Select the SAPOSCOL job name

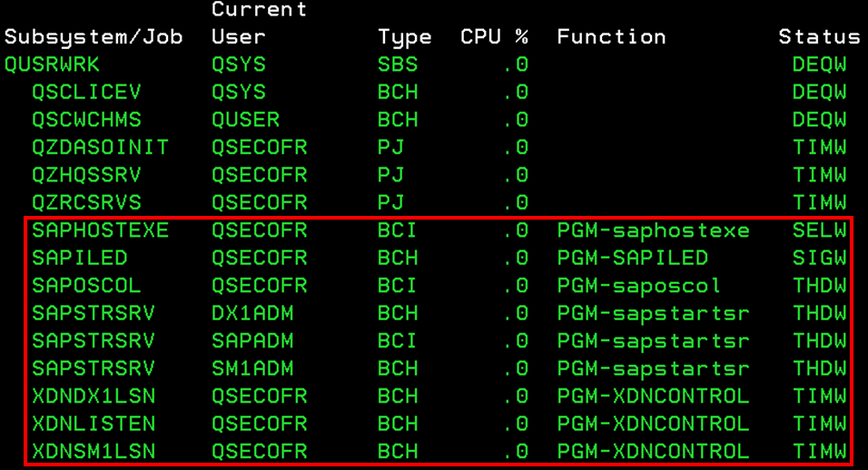[86, 286]
